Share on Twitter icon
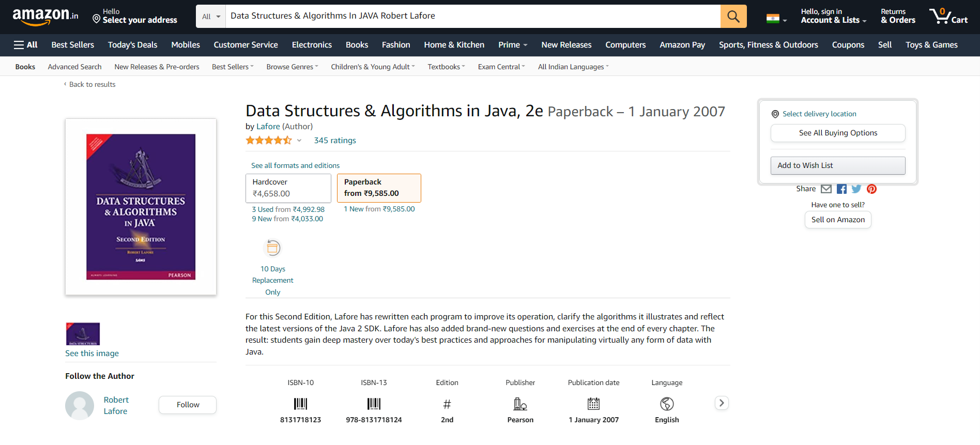 [856, 189]
